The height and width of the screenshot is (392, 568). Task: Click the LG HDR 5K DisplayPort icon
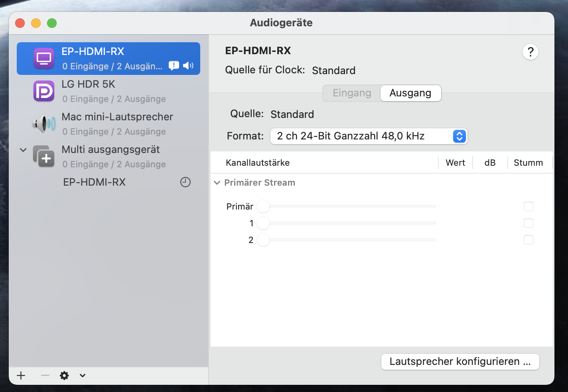point(44,91)
